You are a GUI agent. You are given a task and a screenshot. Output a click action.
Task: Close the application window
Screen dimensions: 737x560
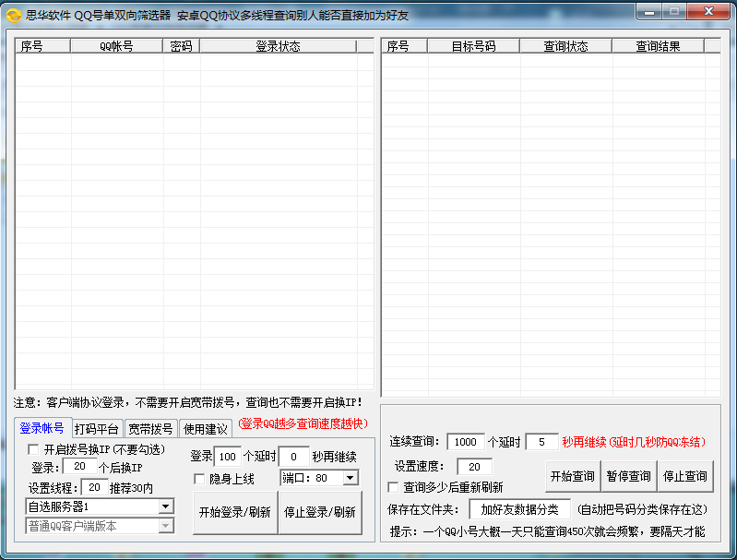click(x=708, y=12)
